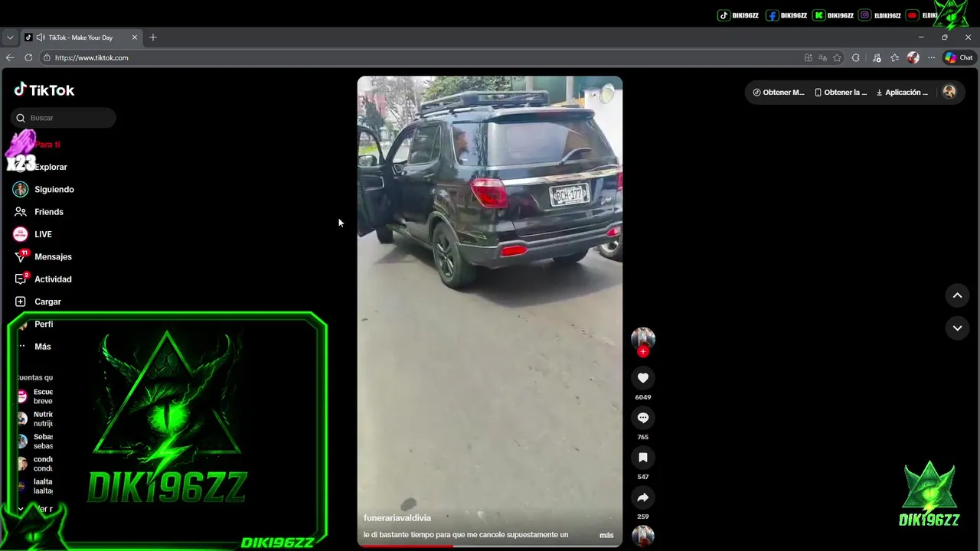Reload the TikTok page
Screen dimensions: 980x551
tap(28, 57)
